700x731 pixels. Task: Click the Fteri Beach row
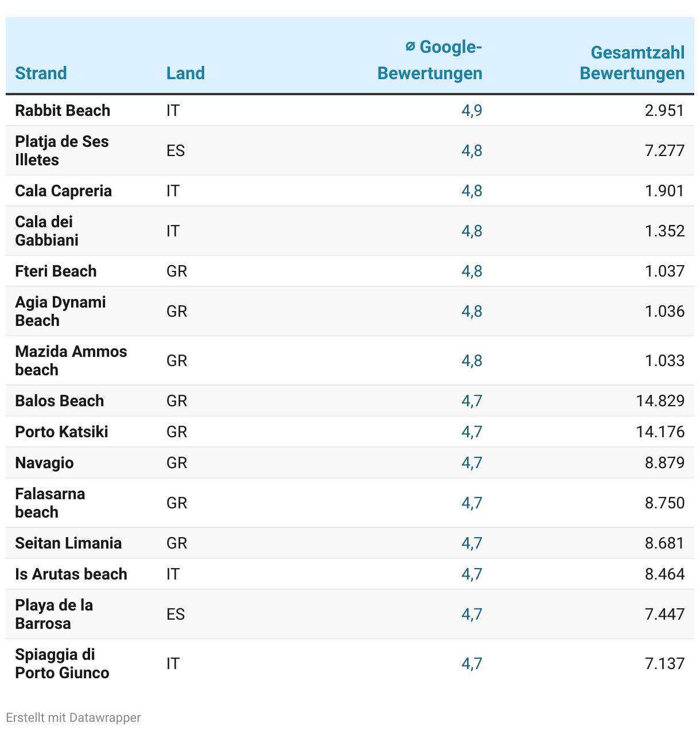coord(56,271)
